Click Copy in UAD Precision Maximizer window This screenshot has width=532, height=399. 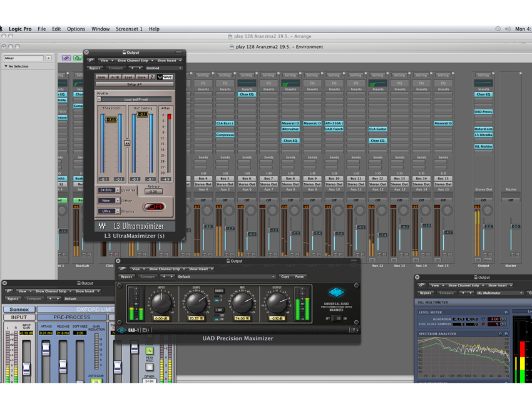point(285,276)
